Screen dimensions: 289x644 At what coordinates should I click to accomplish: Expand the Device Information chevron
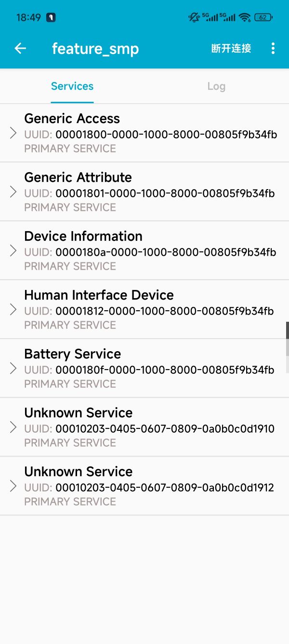click(13, 251)
